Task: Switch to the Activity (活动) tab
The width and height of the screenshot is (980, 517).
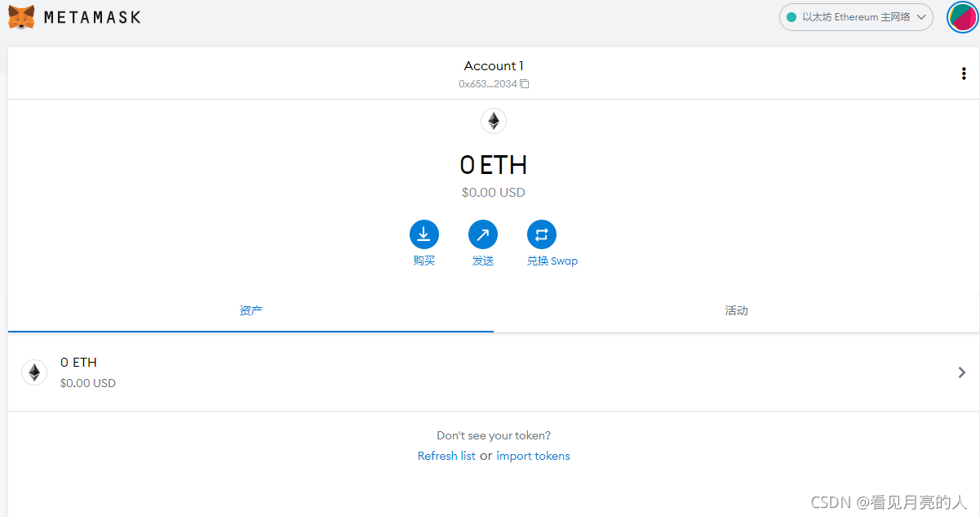Action: click(736, 311)
